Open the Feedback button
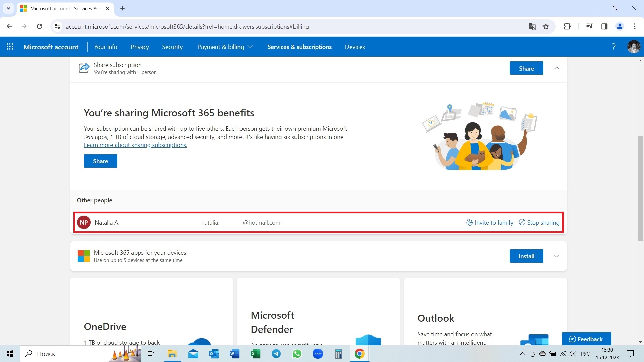This screenshot has height=362, width=644. pos(587,339)
